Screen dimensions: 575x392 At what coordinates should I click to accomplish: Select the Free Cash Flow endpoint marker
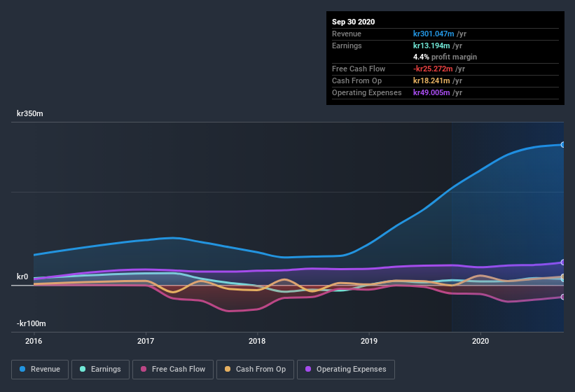pyautogui.click(x=562, y=297)
